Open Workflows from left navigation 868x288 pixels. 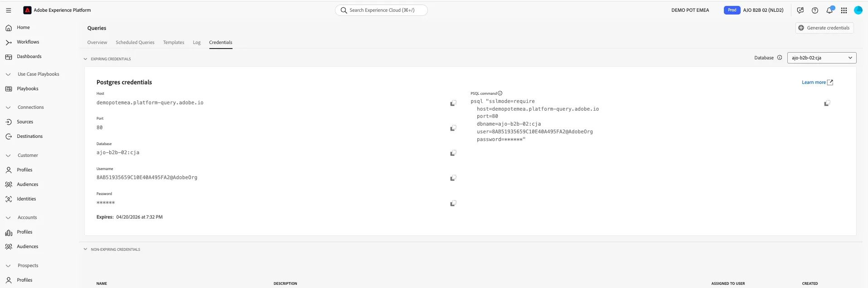[28, 42]
